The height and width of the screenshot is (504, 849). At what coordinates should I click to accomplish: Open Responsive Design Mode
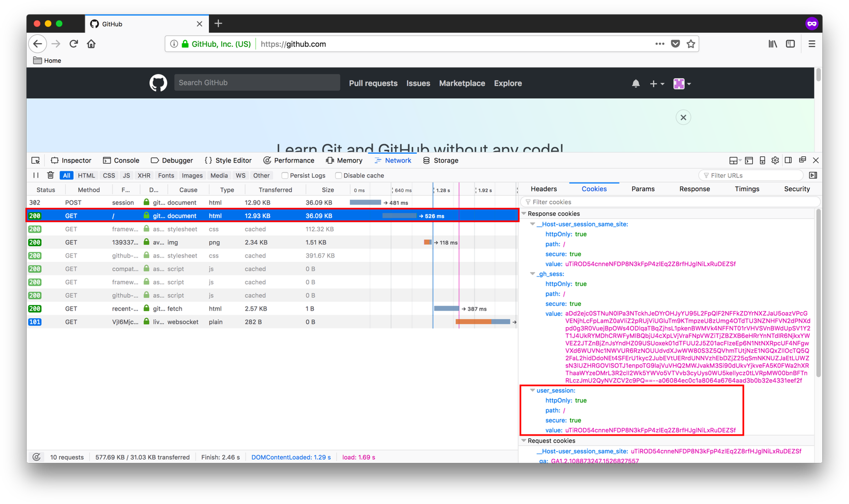(762, 160)
